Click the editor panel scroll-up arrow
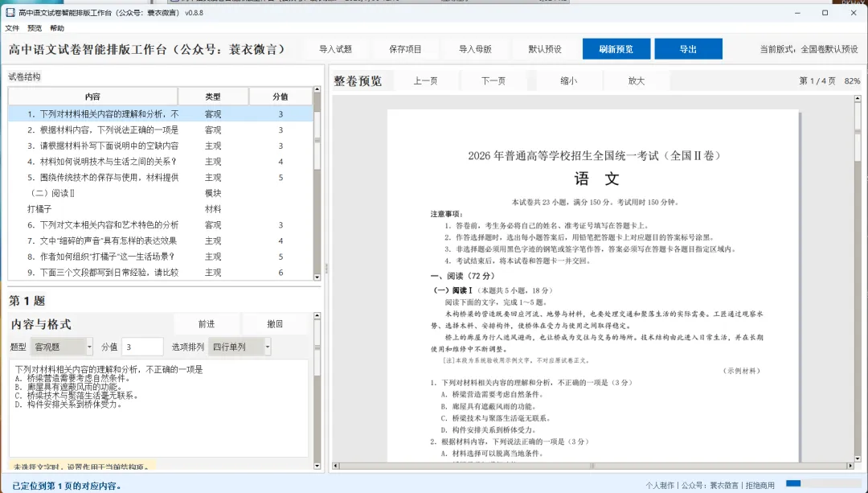This screenshot has width=868, height=493. (x=317, y=316)
